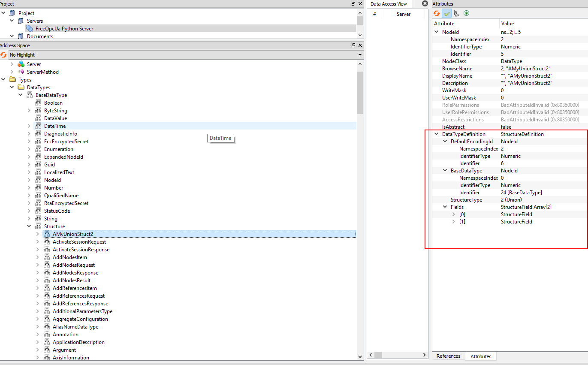Expand the Enumeration tree node
Viewport: 588px width, 365px height.
point(29,149)
